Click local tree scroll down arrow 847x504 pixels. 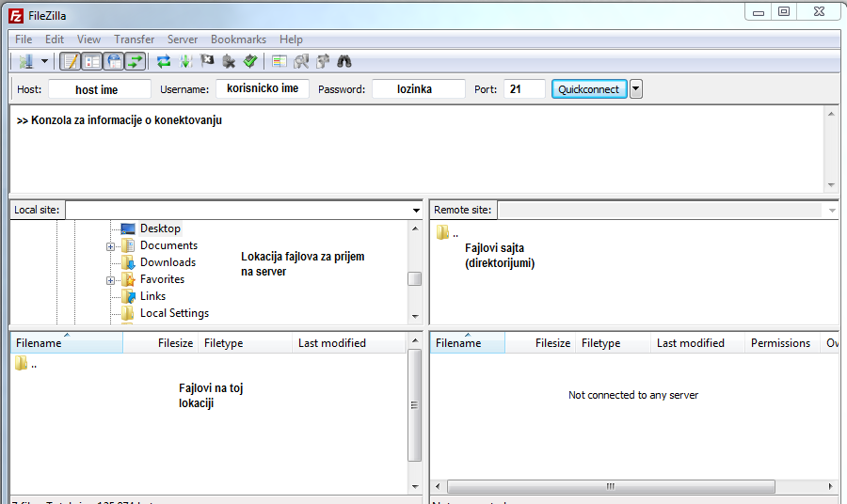click(415, 317)
